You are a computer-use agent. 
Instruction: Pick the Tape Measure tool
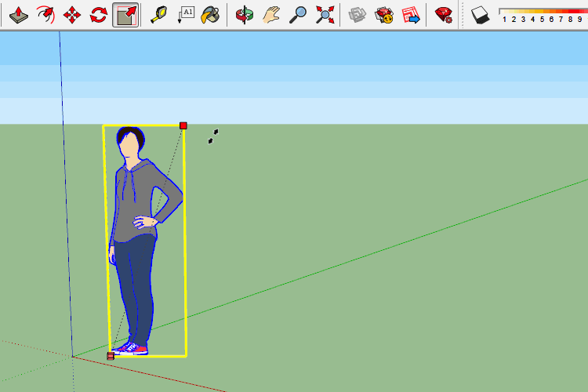coord(159,14)
